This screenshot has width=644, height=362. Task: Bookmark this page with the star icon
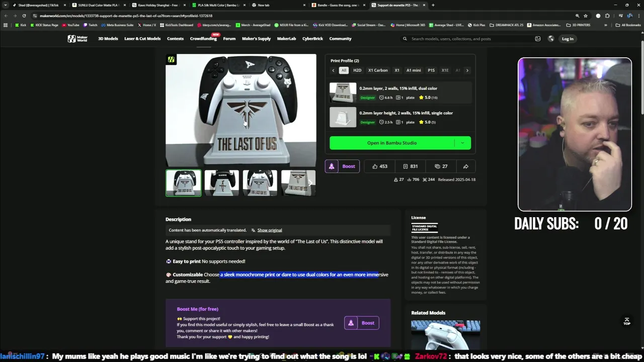tap(586, 16)
